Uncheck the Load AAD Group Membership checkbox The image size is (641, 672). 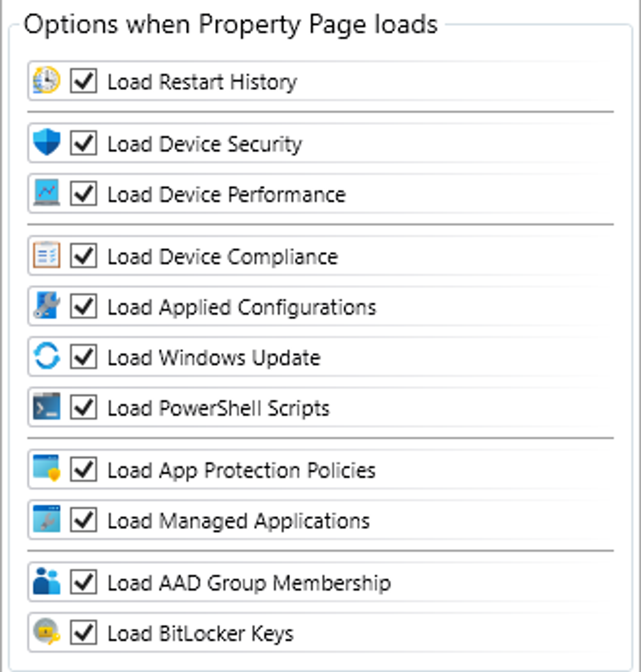pyautogui.click(x=83, y=582)
